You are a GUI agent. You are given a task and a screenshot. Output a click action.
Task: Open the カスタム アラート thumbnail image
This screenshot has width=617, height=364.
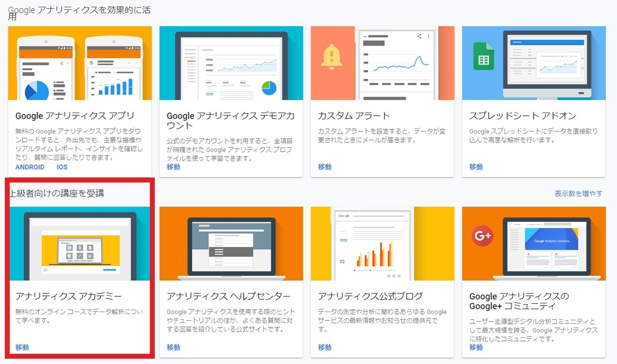(382, 63)
